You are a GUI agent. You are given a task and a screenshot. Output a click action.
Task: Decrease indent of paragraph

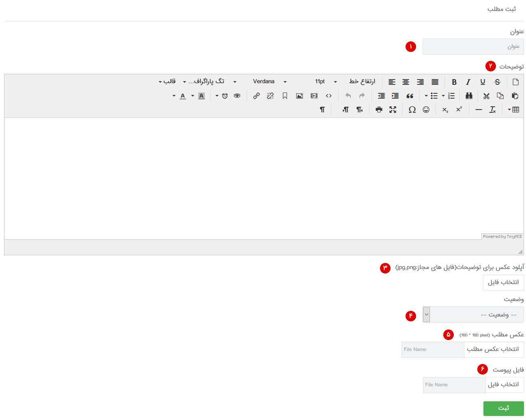[381, 96]
